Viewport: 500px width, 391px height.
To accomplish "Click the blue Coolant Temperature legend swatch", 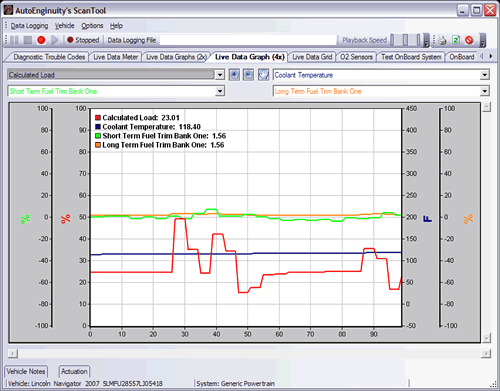I will point(98,127).
